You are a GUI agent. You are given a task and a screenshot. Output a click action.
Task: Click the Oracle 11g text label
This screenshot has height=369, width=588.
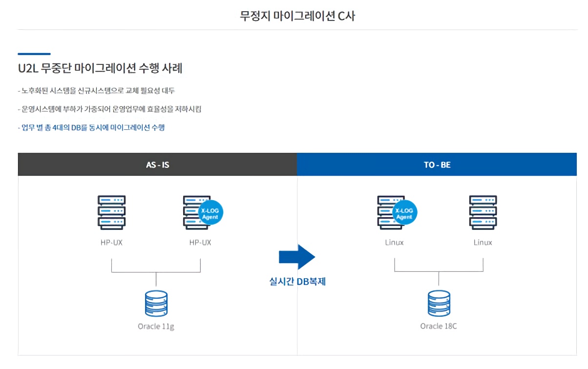pos(156,326)
